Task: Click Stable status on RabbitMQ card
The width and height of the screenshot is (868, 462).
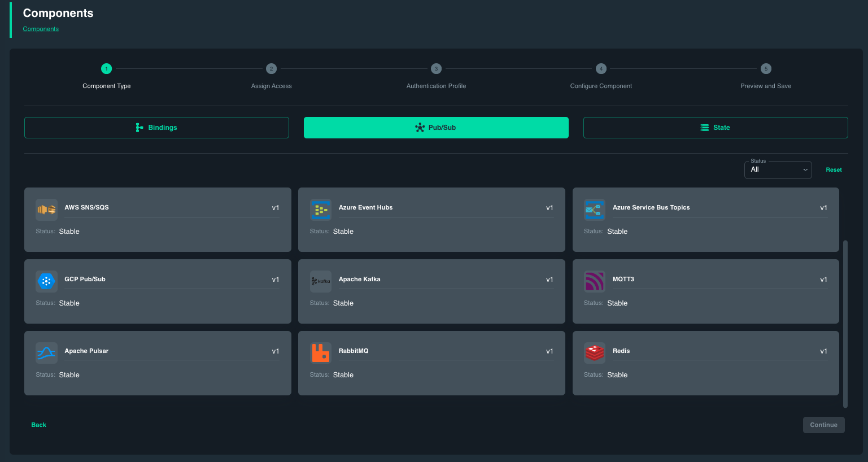Action: pos(343,375)
